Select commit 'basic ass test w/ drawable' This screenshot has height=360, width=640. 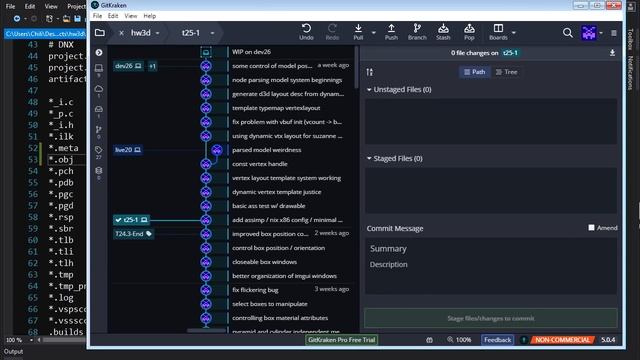269,206
